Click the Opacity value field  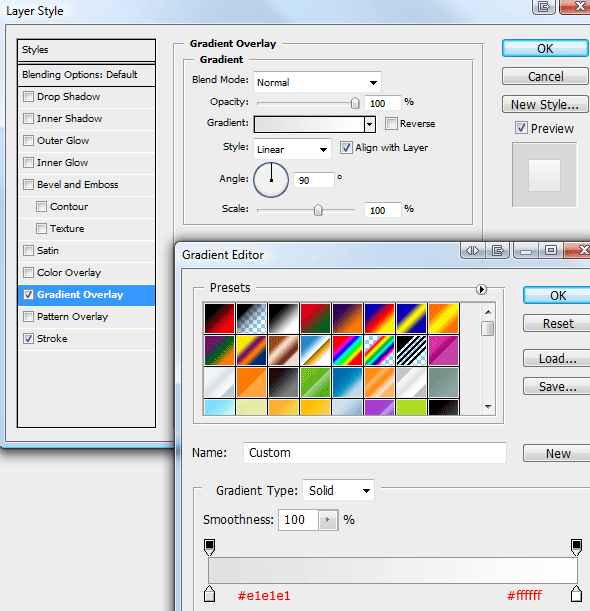coord(383,103)
